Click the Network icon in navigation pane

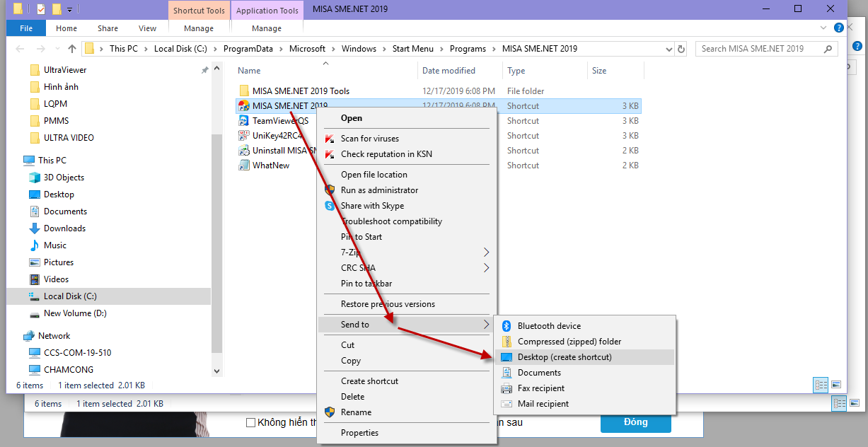tap(29, 336)
